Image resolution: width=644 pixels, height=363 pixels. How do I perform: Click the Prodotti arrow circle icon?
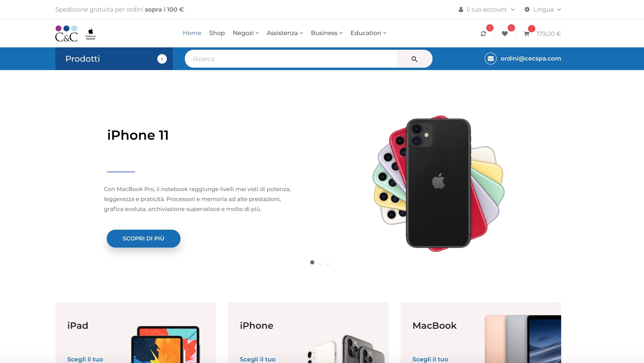162,59
